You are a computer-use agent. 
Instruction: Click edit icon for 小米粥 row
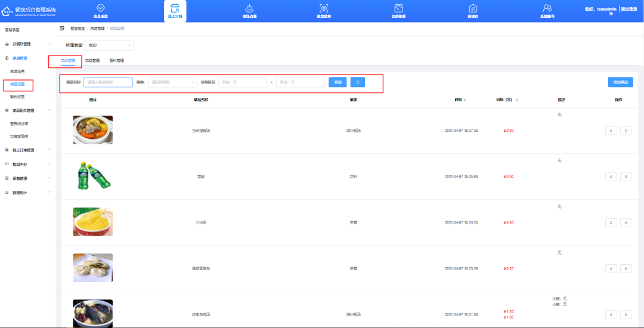coord(611,222)
